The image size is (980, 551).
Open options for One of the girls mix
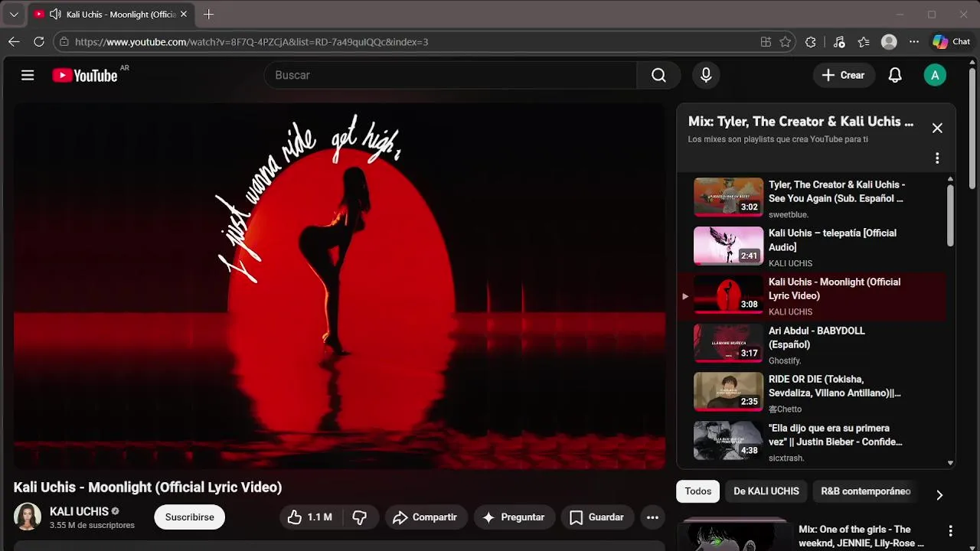[x=950, y=531]
